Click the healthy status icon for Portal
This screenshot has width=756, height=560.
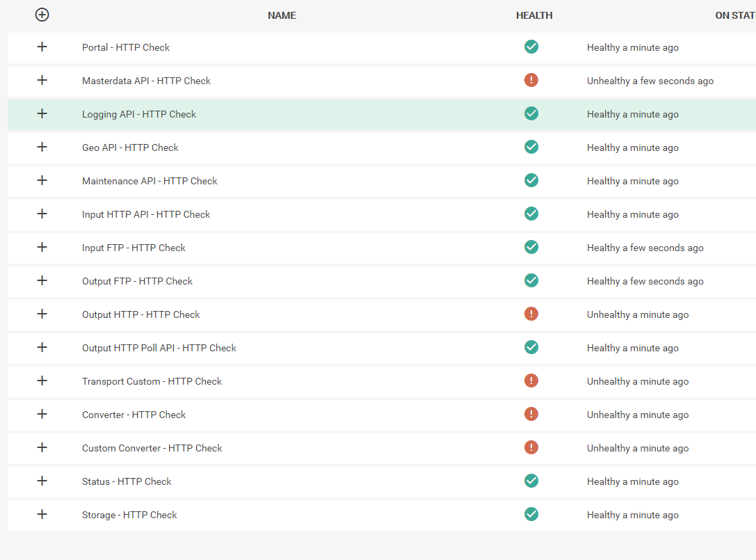tap(531, 47)
